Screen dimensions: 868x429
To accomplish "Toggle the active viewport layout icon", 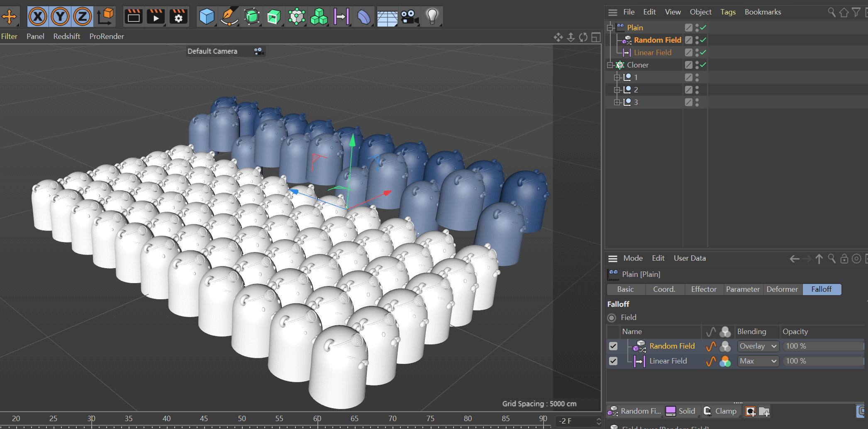I will tap(596, 37).
